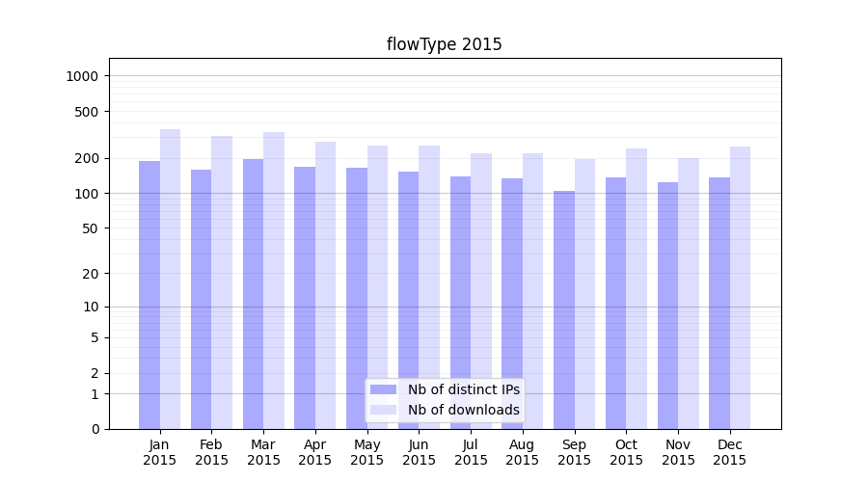Click the 'Nb of downloads' legend swatch
Screen dimensions: 868x482
(x=383, y=410)
